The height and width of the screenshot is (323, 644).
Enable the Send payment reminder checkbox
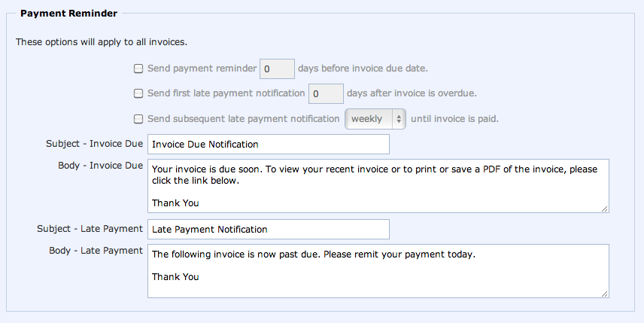138,69
